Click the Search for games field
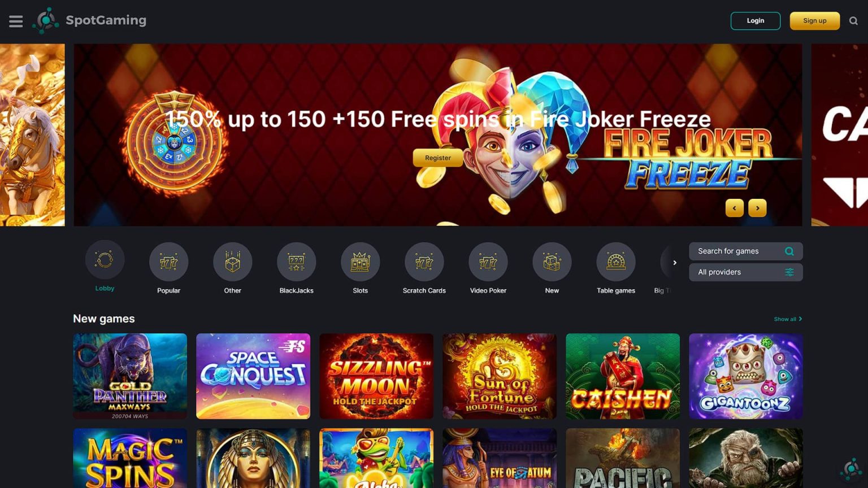 [745, 251]
